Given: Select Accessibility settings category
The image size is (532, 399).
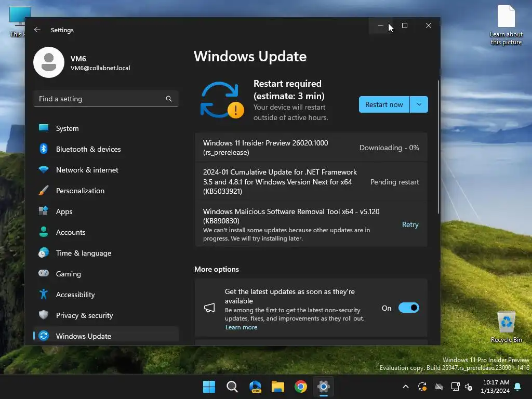Looking at the screenshot, I should [106, 295].
